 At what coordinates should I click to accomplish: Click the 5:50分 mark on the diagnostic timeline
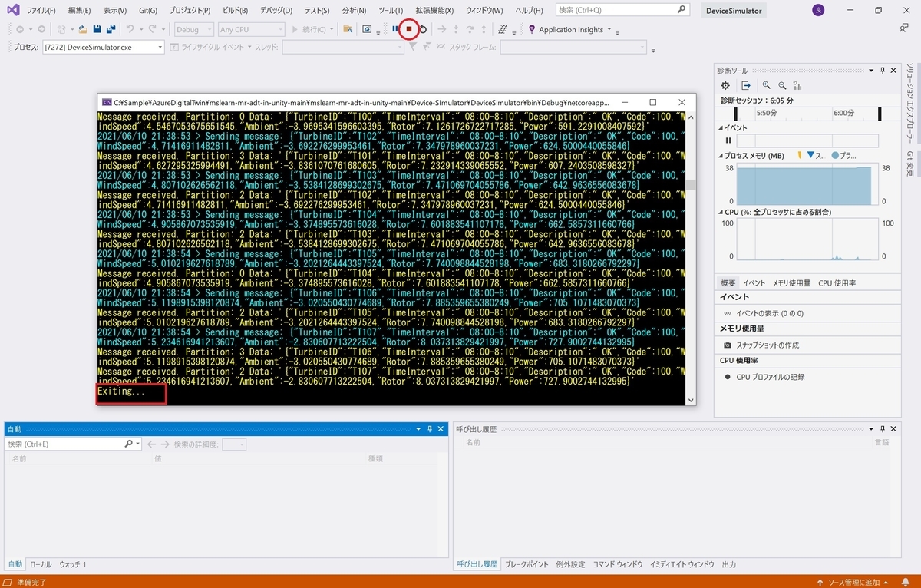768,112
